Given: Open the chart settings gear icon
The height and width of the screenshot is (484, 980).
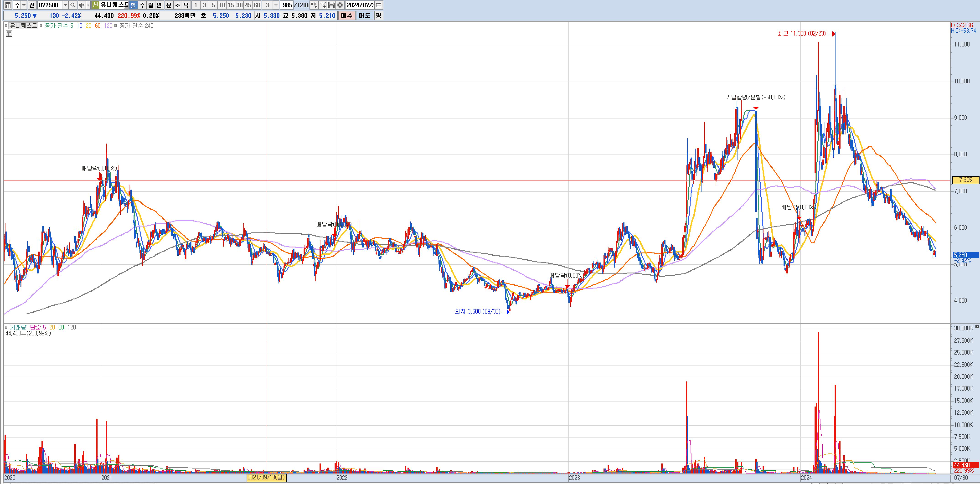Looking at the screenshot, I should 340,5.
